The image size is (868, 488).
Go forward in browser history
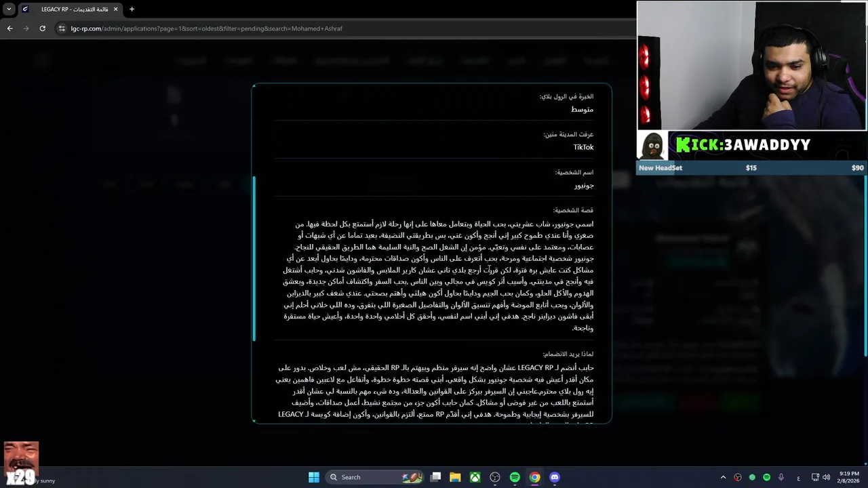click(x=26, y=28)
